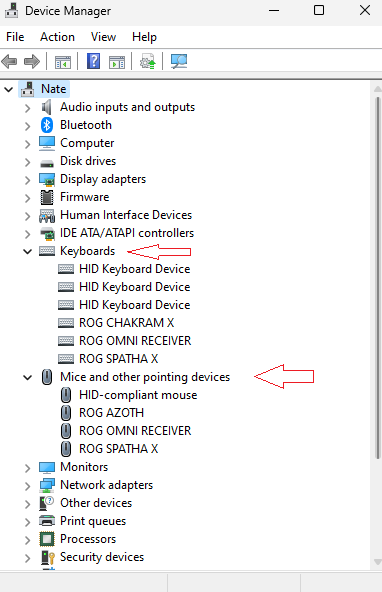The height and width of the screenshot is (592, 382).
Task: Expand the Bluetooth chevron
Action: [27, 126]
